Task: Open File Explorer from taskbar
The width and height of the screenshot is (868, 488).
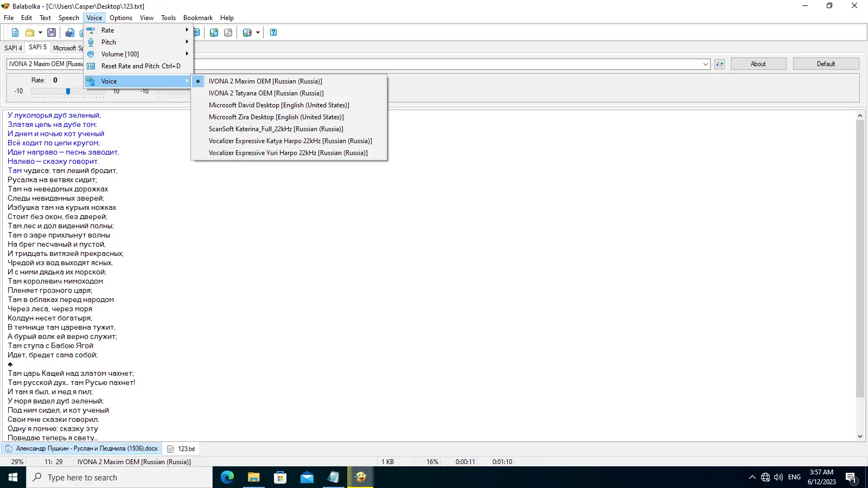Action: coord(254,477)
